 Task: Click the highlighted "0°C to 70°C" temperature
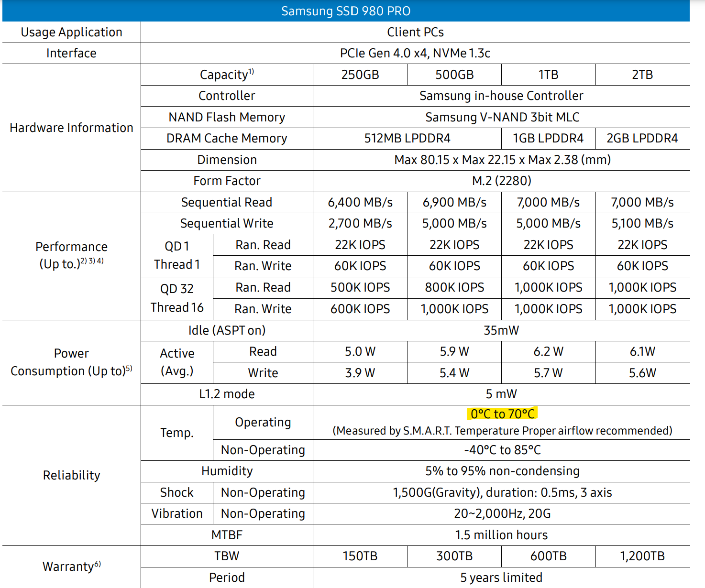(502, 414)
